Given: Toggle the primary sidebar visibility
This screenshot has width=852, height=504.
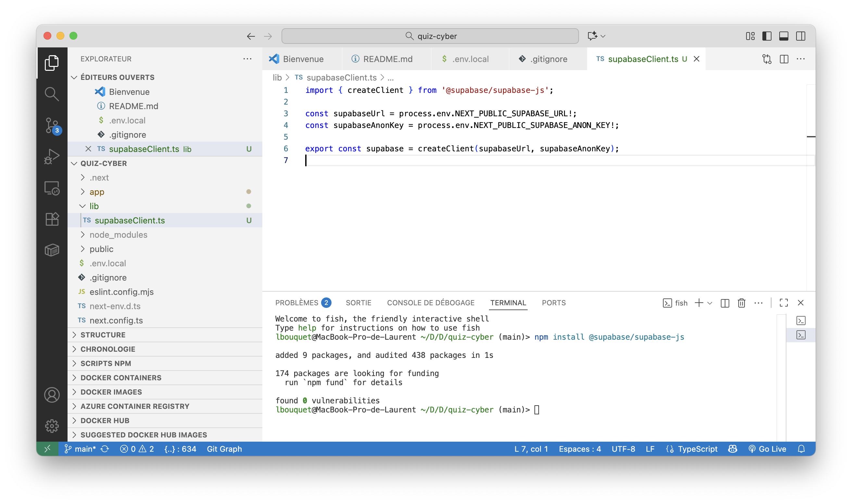Looking at the screenshot, I should (767, 36).
